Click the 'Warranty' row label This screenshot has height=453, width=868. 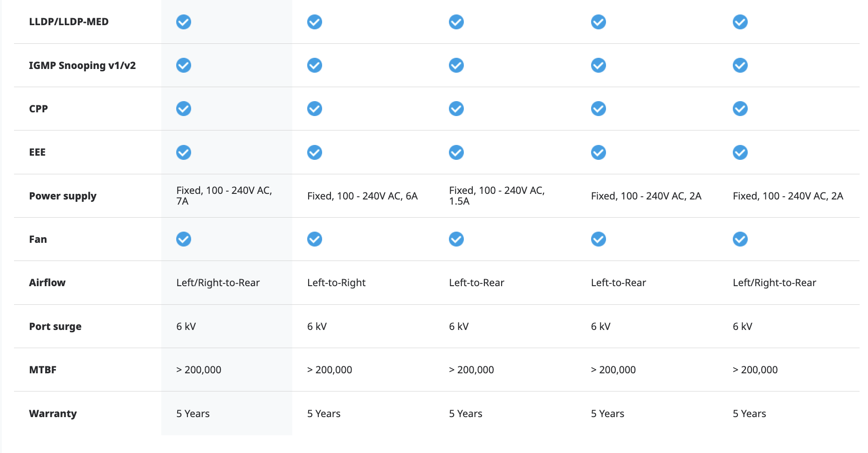53,413
